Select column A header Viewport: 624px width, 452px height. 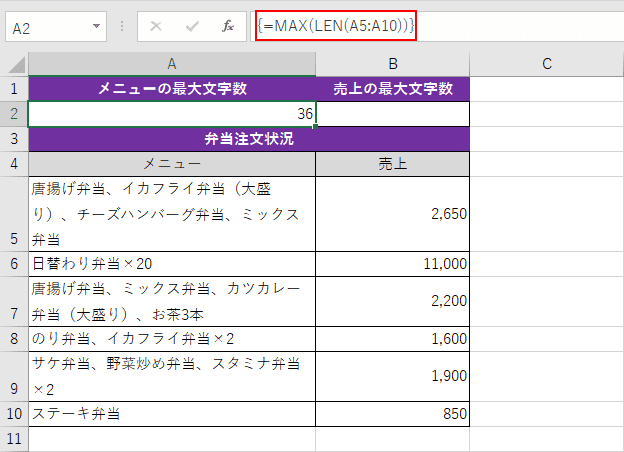point(172,64)
